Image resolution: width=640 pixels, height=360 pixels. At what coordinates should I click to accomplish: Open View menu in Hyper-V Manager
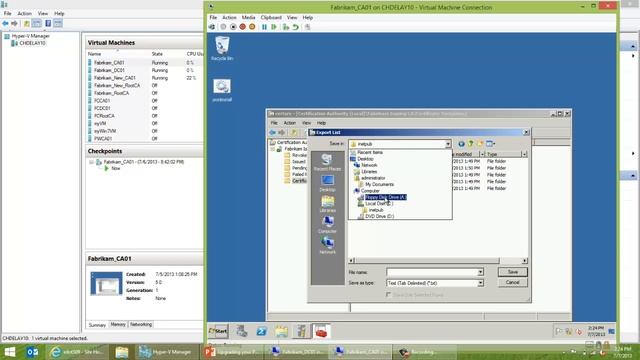43,13
